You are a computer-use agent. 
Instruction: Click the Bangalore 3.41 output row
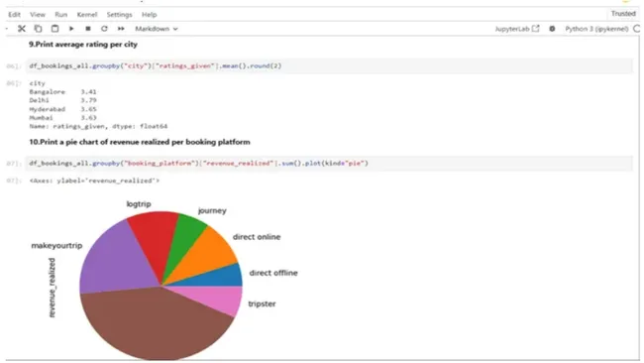pyautogui.click(x=62, y=91)
